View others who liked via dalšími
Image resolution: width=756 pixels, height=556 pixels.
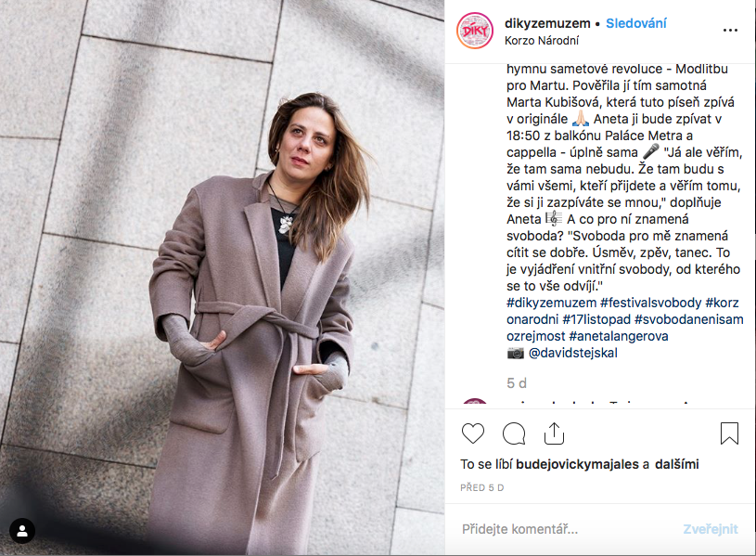677,464
